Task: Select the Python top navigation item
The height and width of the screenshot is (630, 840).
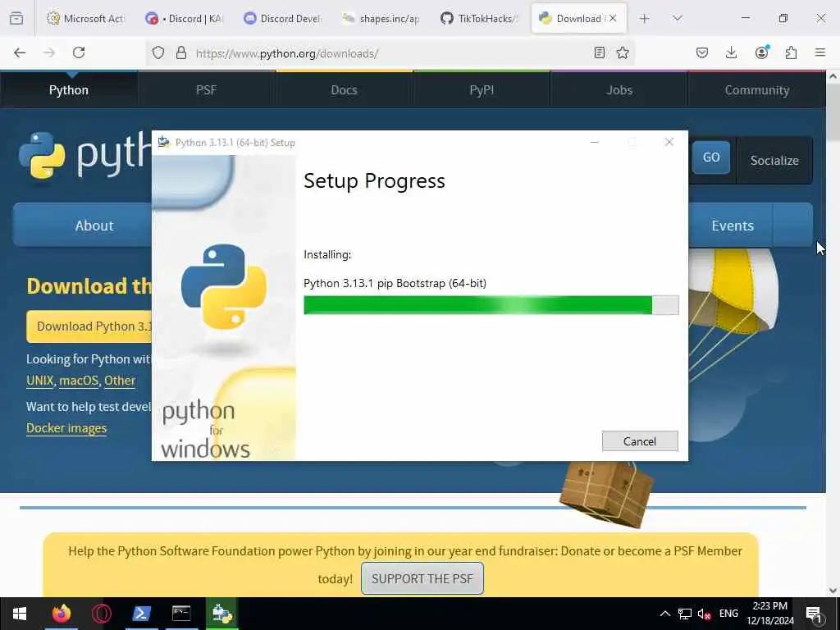Action: [x=69, y=90]
